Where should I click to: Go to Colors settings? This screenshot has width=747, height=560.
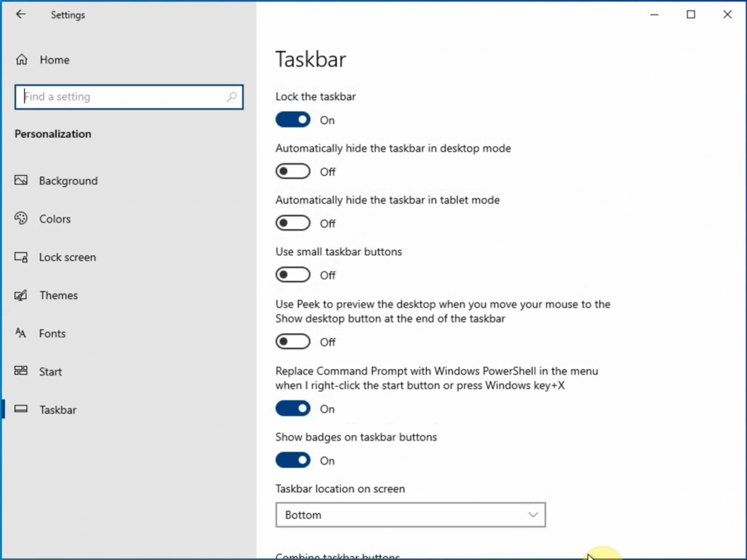(x=55, y=219)
